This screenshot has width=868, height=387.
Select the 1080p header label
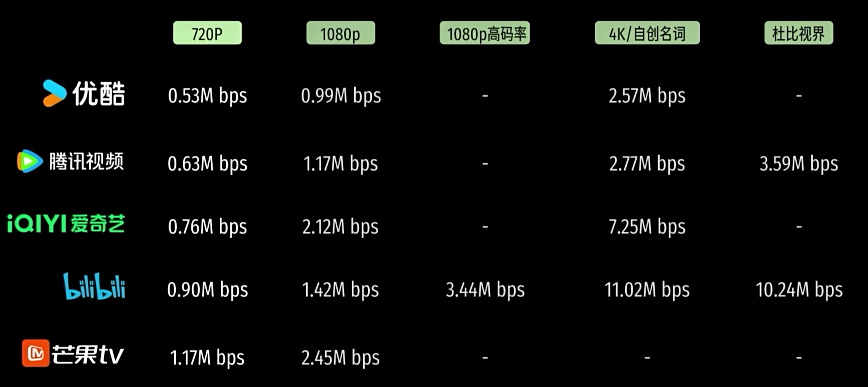pos(341,33)
